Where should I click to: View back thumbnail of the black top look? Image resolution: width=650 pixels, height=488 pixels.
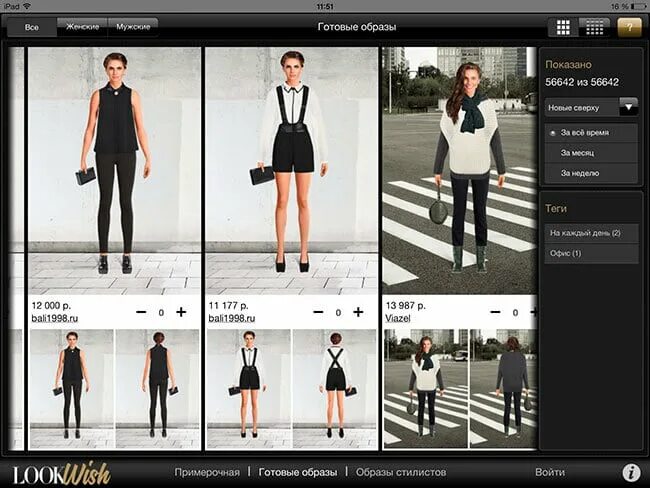coord(158,389)
